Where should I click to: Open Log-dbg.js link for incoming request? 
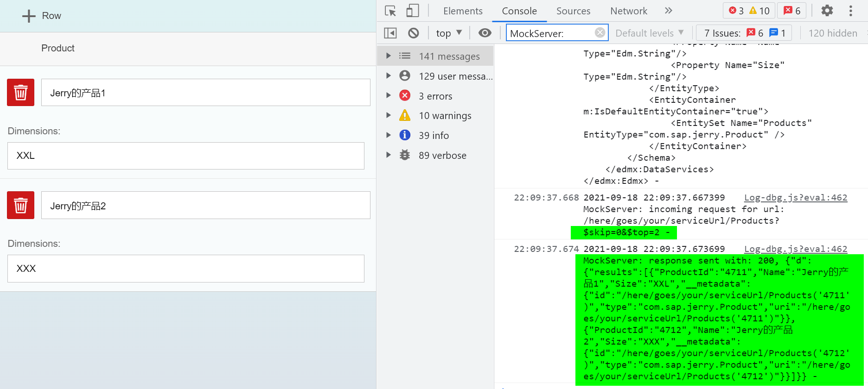point(796,198)
